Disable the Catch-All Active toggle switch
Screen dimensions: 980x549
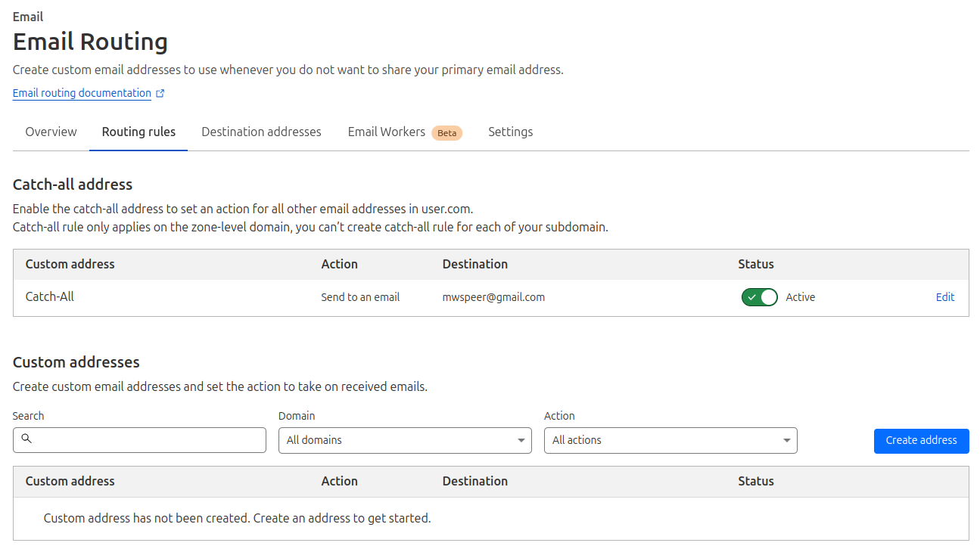759,297
